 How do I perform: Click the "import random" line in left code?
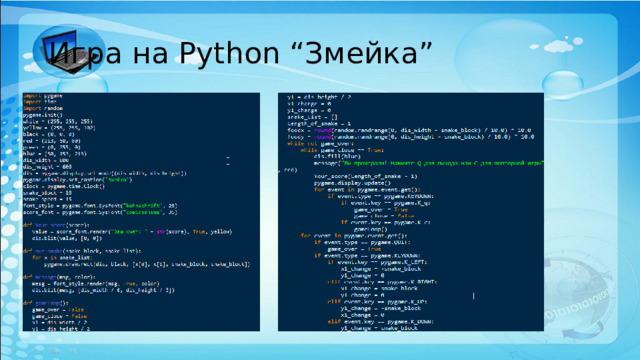43,108
